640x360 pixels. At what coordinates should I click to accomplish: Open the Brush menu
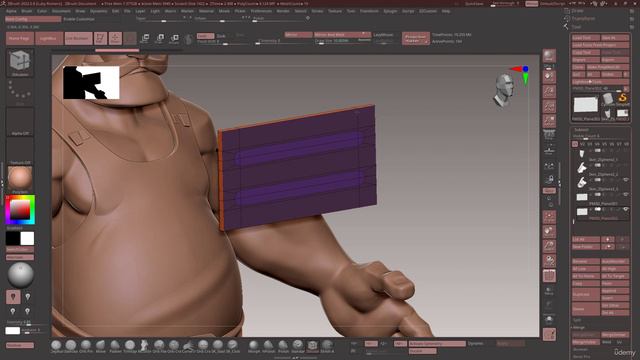click(x=27, y=11)
